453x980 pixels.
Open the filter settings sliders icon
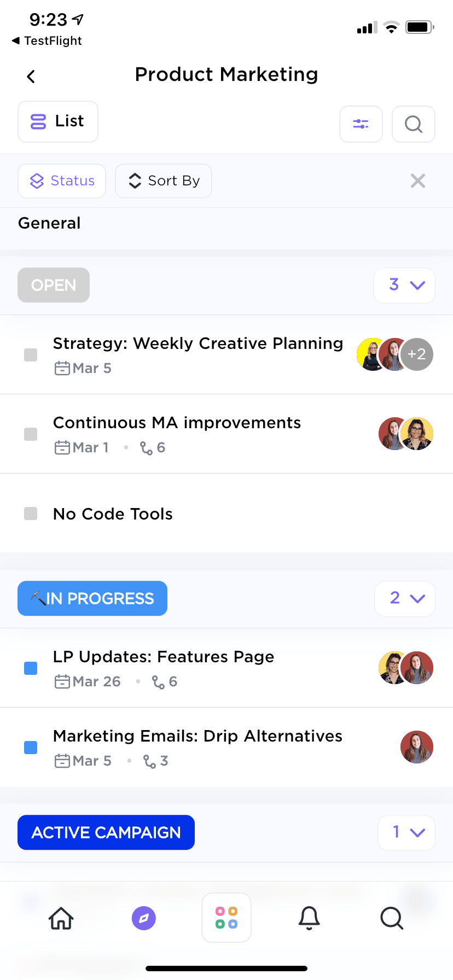point(361,124)
